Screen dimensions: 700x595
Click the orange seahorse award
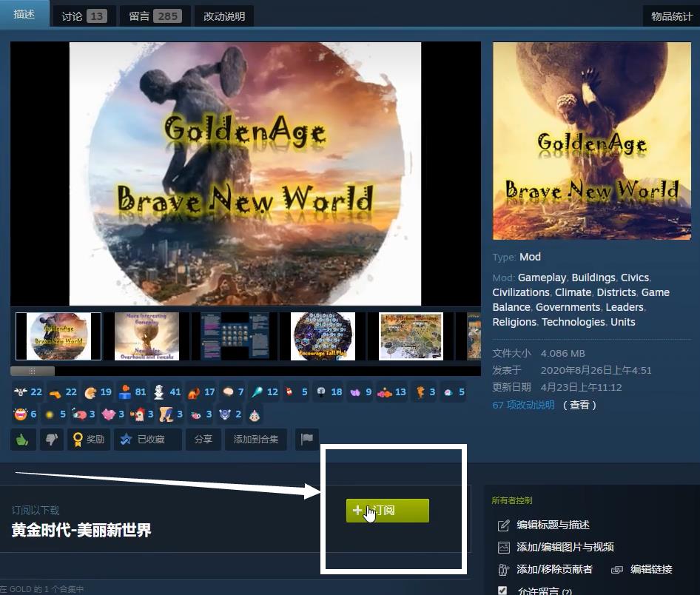425,392
